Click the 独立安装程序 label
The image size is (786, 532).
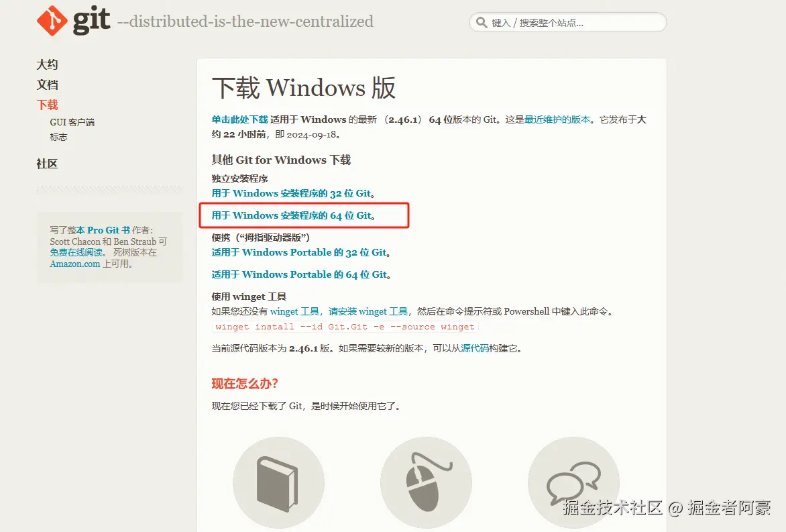[x=239, y=178]
